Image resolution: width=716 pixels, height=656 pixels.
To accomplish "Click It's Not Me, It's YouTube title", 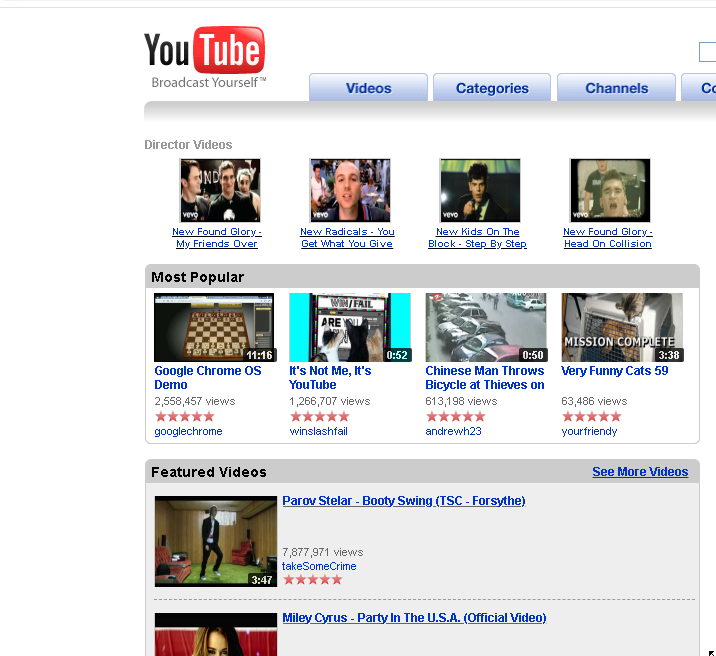I will (330, 378).
